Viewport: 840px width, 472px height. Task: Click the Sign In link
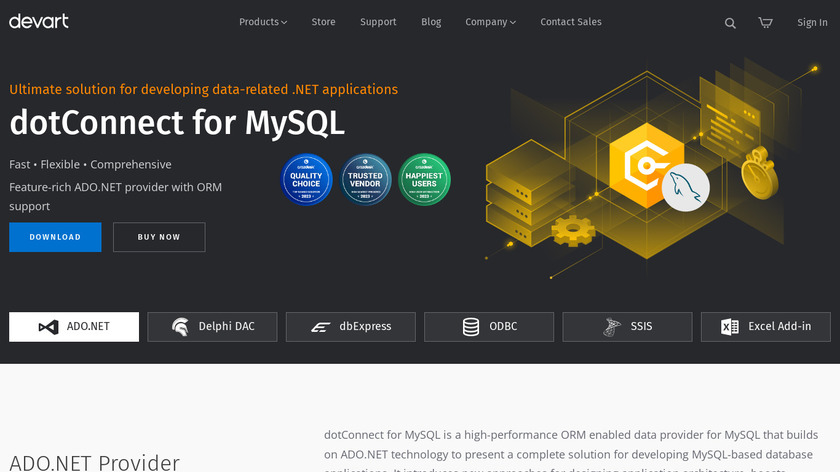(x=812, y=23)
